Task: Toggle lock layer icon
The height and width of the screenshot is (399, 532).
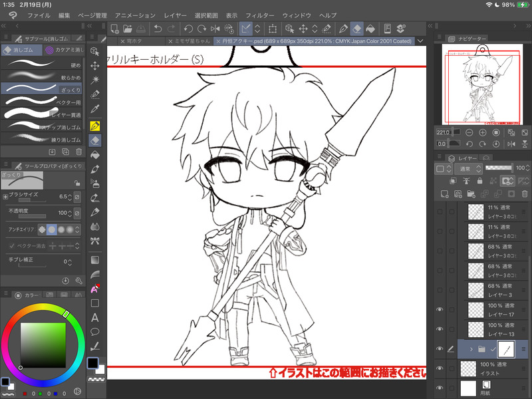Action: point(479,181)
